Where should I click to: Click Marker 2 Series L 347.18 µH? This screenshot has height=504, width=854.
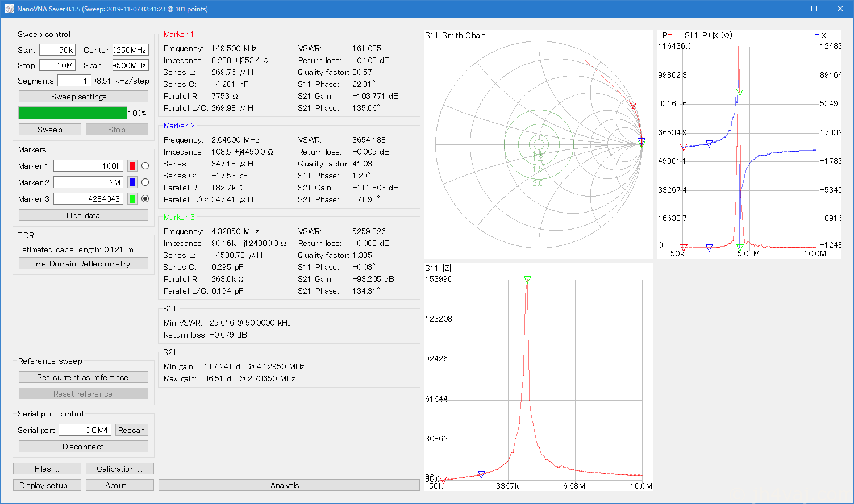click(232, 164)
